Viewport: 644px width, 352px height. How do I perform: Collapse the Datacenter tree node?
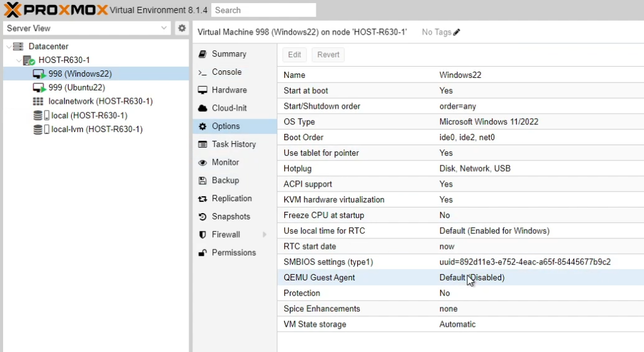(9, 47)
